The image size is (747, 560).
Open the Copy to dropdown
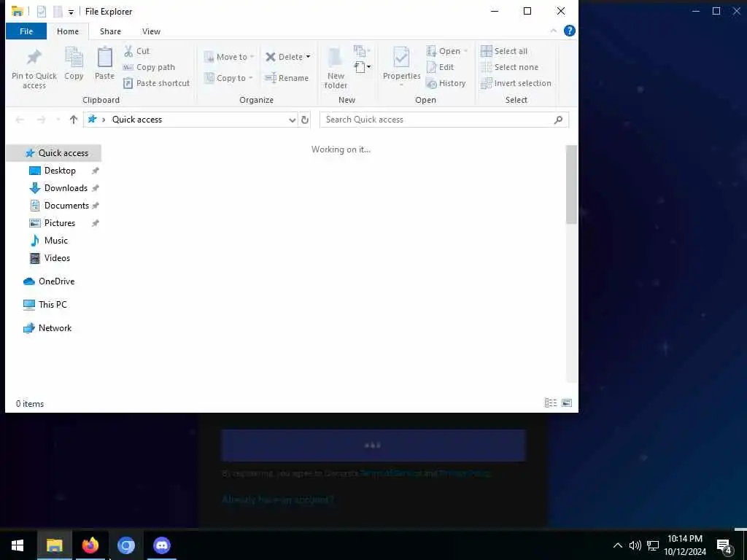[228, 78]
